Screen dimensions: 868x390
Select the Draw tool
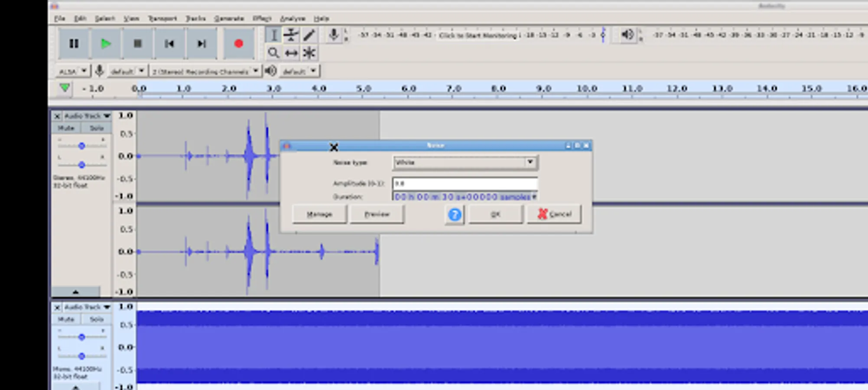(309, 36)
